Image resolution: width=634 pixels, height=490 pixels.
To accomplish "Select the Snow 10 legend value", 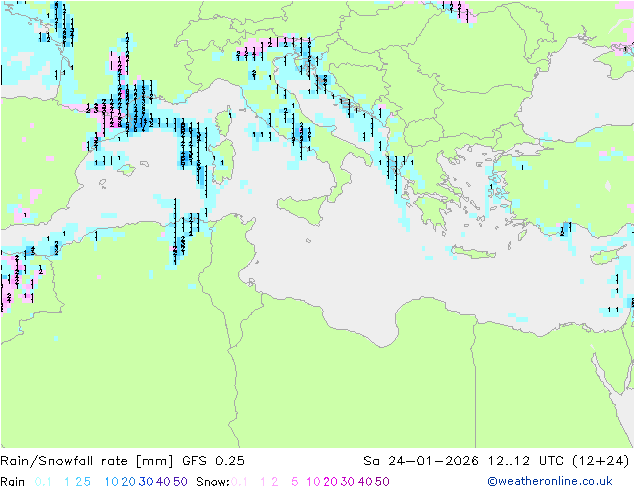I will pos(313,482).
